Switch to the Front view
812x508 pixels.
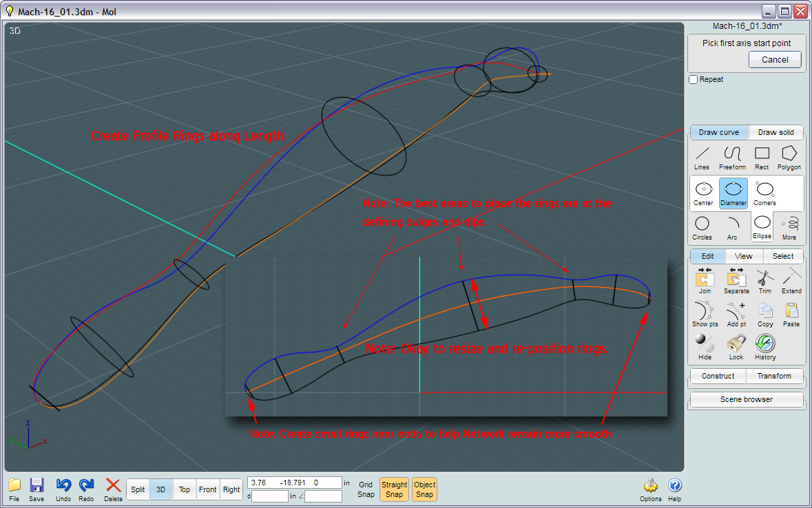point(208,489)
